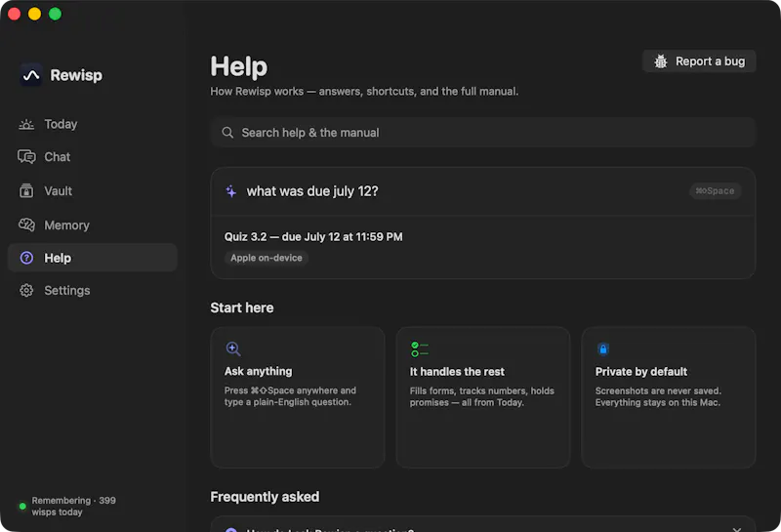
Task: Select the Help sidebar item
Action: coord(93,258)
